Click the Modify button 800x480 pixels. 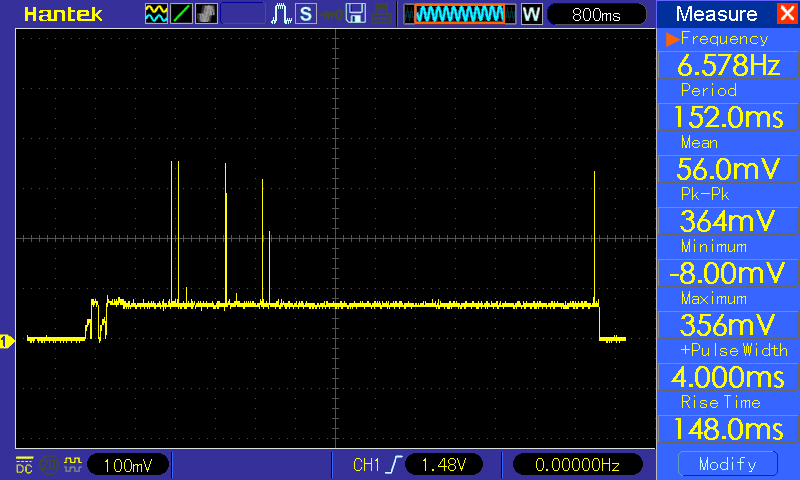[728, 464]
